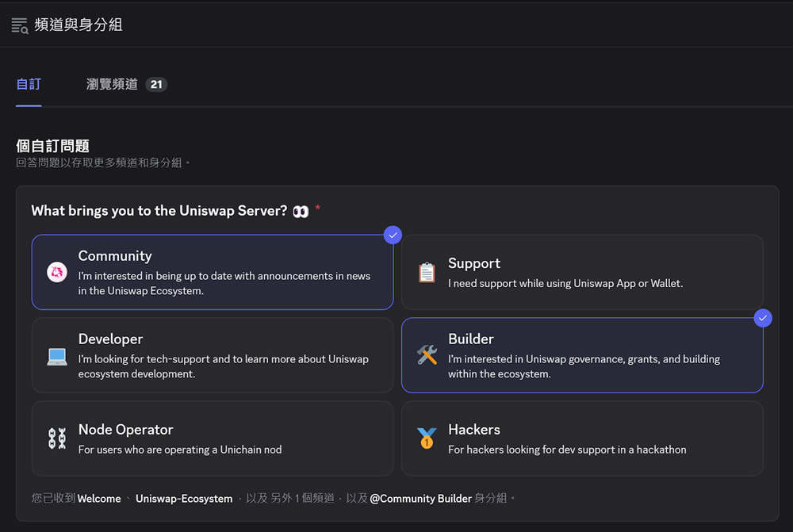Viewport: 793px width, 532px height.
Task: Select the Hackers answer option
Action: (583, 438)
